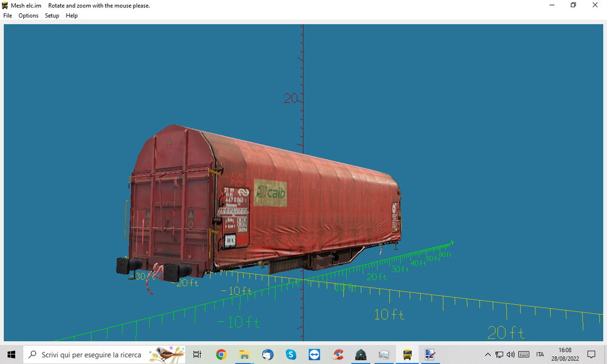Show hidden system tray icons
This screenshot has width=607, height=364.
click(488, 354)
